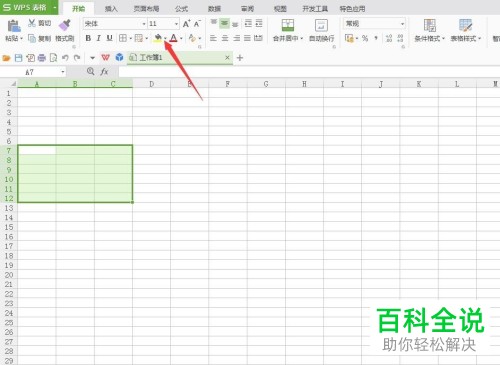The height and width of the screenshot is (365, 500).
Task: Toggle the highlighted middle vertical alignment
Action: (x=224, y=23)
